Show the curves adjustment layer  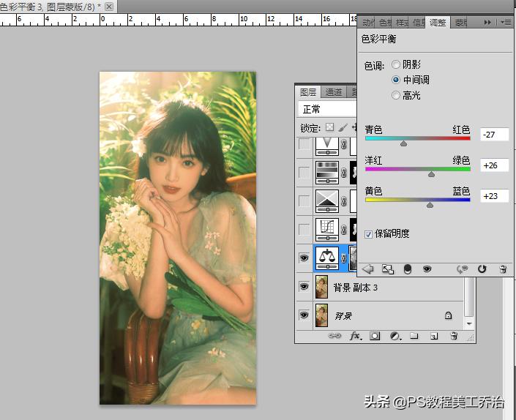pyautogui.click(x=304, y=230)
